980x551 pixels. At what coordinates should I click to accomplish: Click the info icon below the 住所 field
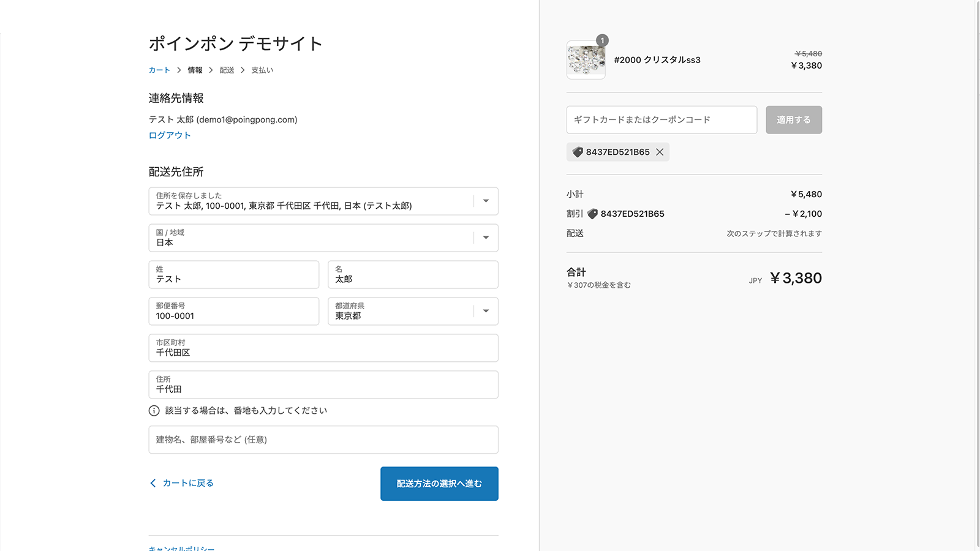[153, 410]
